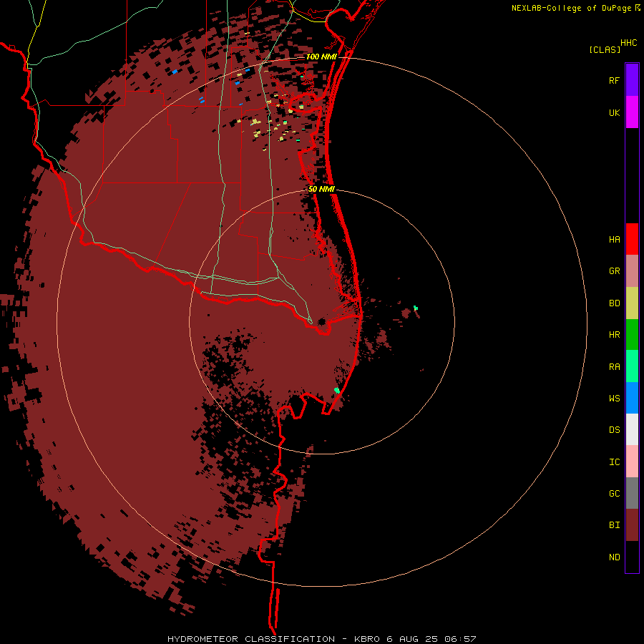Image resolution: width=644 pixels, height=644 pixels.
Task: Select the GC gray legend swatch
Action: tap(632, 493)
